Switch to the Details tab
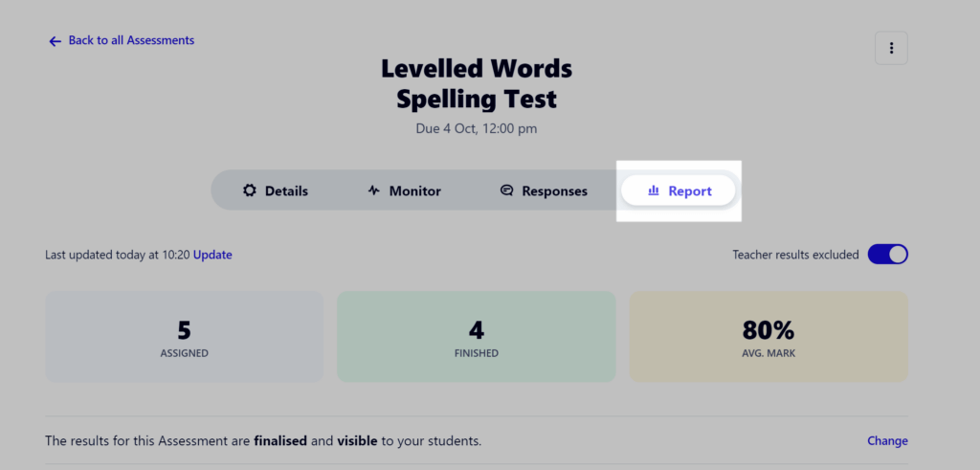The height and width of the screenshot is (470, 980). 276,190
